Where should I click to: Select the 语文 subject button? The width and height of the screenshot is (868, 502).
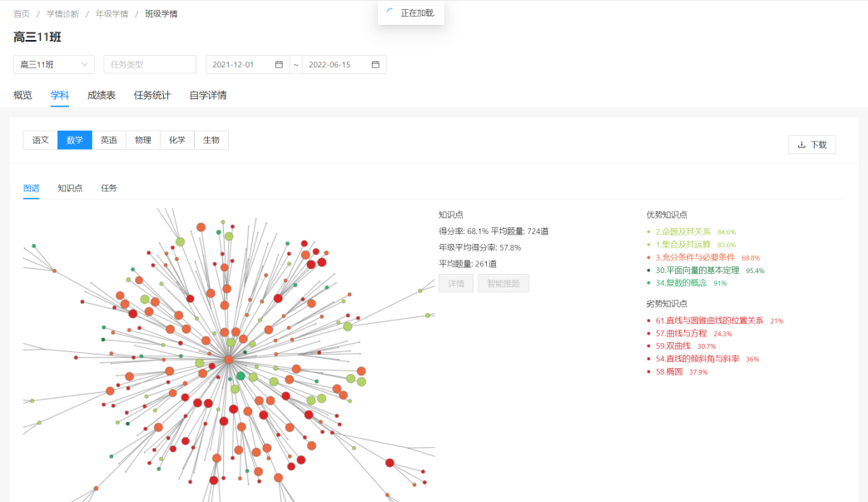(41, 140)
